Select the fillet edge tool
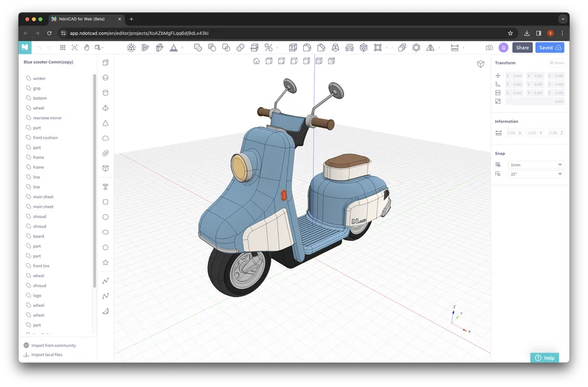The width and height of the screenshot is (588, 387). pos(307,48)
